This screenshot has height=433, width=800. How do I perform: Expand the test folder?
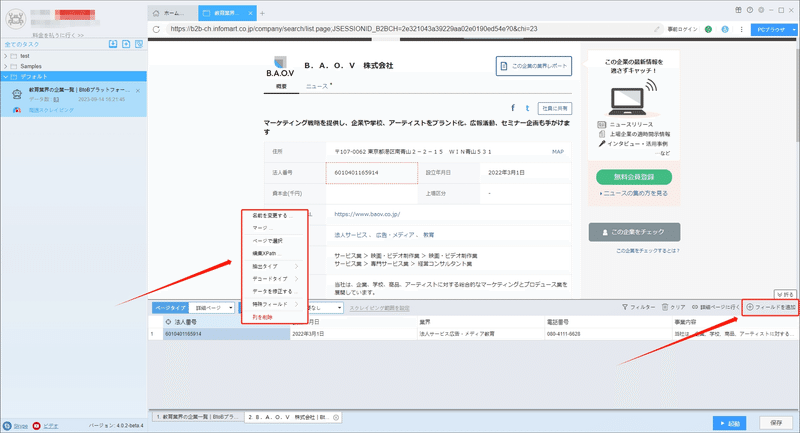(x=6, y=56)
